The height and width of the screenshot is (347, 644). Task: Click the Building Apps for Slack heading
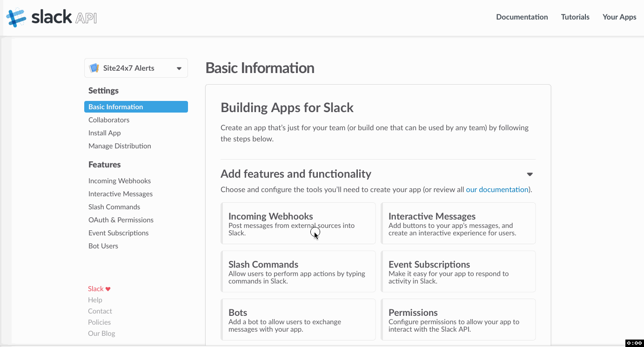[287, 108]
